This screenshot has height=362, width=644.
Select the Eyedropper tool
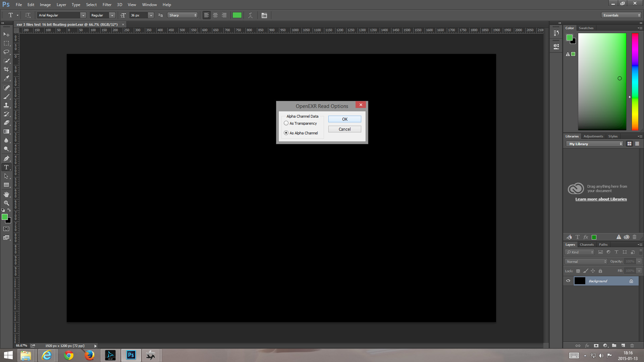pyautogui.click(x=6, y=78)
